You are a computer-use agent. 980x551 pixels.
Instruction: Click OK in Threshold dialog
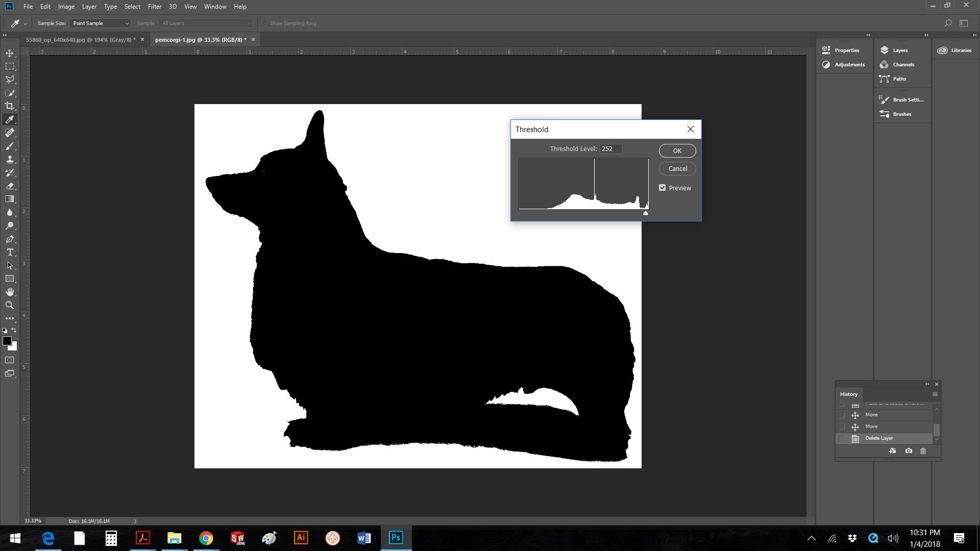click(x=677, y=151)
